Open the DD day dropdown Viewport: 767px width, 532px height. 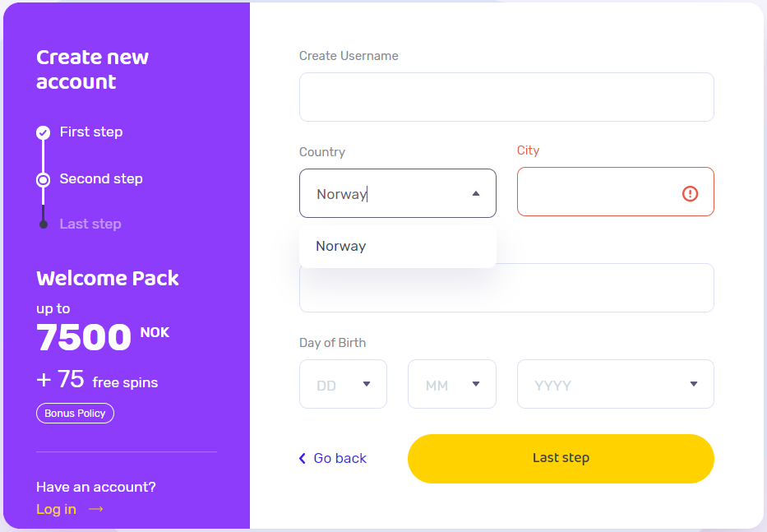coord(343,384)
